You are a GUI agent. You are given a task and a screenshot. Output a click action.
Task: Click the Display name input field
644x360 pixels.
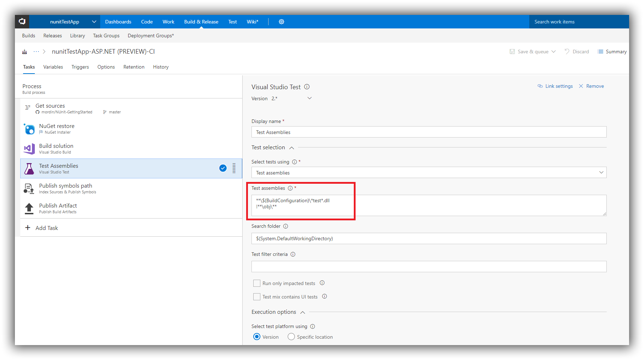pos(429,132)
